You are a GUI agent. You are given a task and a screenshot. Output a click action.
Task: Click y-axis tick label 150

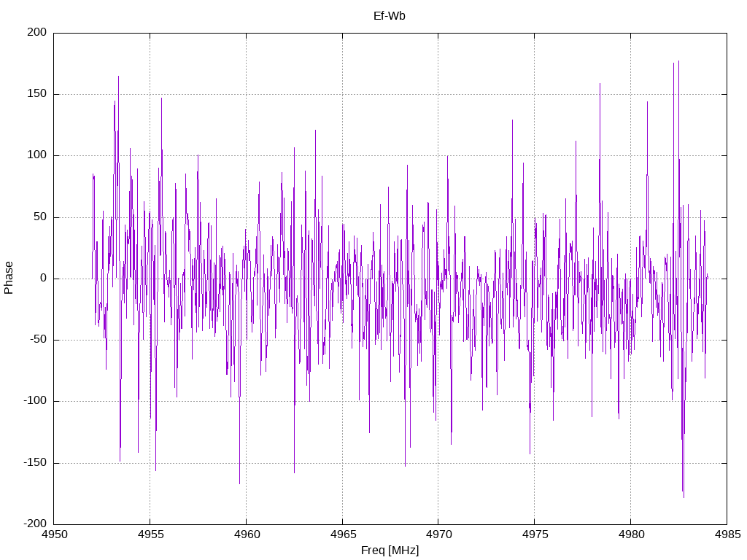click(37, 94)
